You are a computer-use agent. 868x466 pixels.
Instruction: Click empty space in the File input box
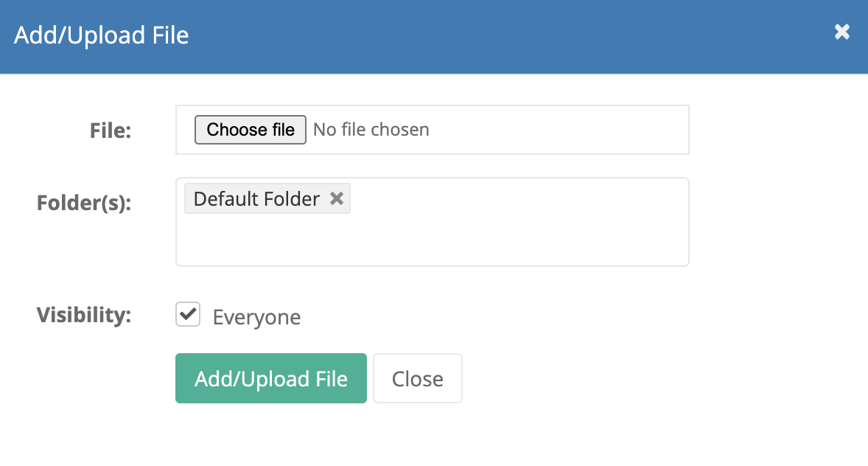point(559,130)
